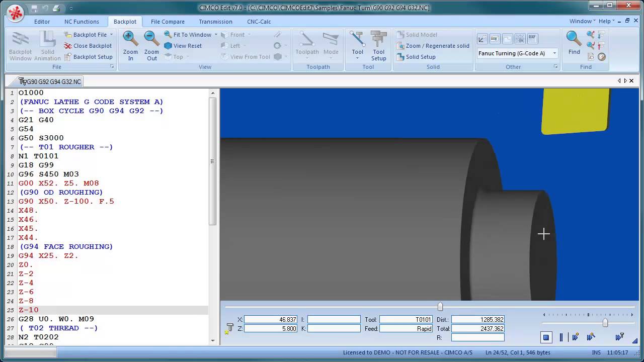Image resolution: width=644 pixels, height=362 pixels.
Task: Stop the backplot simulation
Action: coord(546,337)
